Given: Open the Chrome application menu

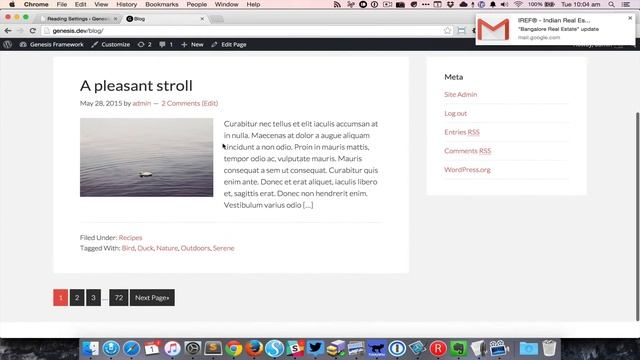Looking at the screenshot, I should coord(36,4).
